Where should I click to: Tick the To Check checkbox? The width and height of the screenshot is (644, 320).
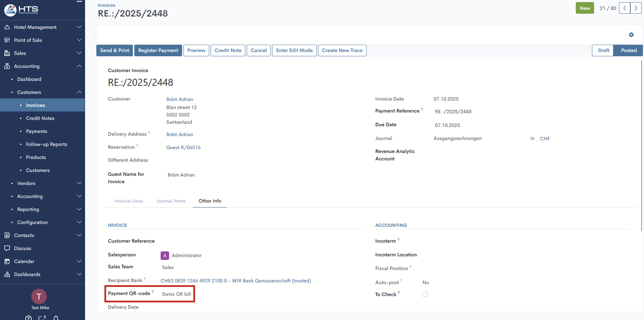click(x=425, y=294)
